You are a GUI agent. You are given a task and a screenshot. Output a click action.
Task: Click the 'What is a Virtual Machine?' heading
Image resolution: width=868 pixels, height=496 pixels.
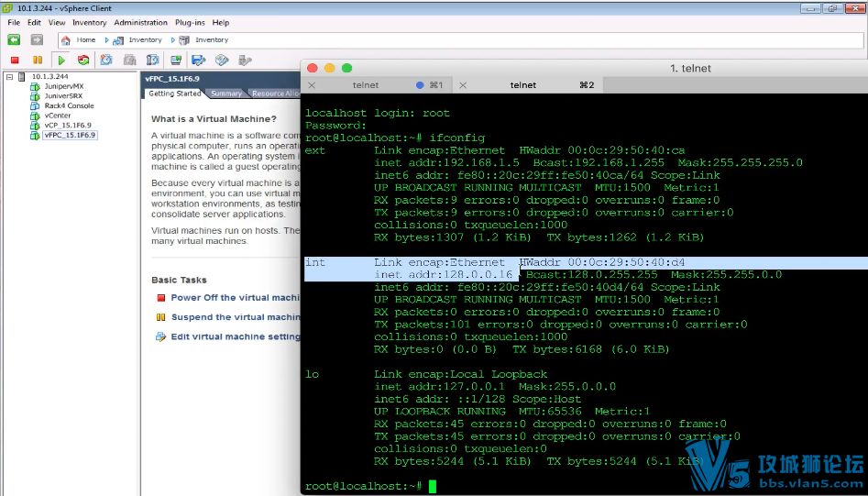[214, 119]
